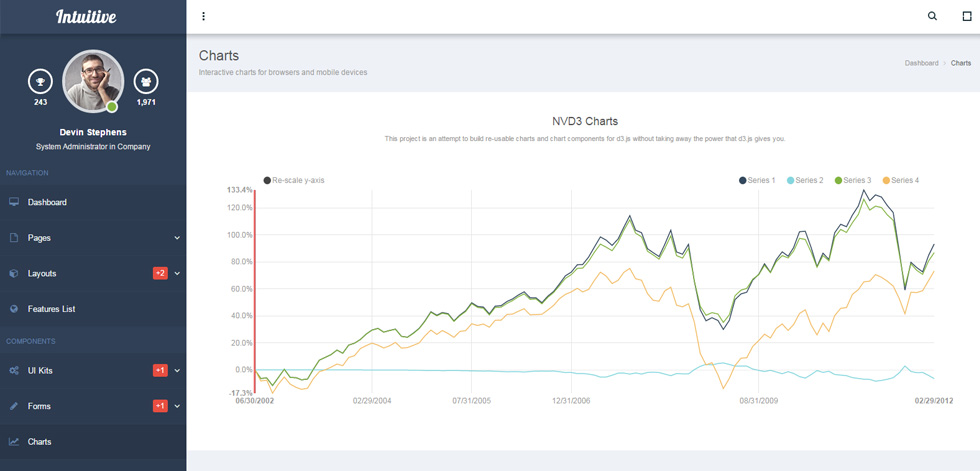This screenshot has height=471, width=980.
Task: Click the NVD3 Charts heading
Action: coord(584,121)
